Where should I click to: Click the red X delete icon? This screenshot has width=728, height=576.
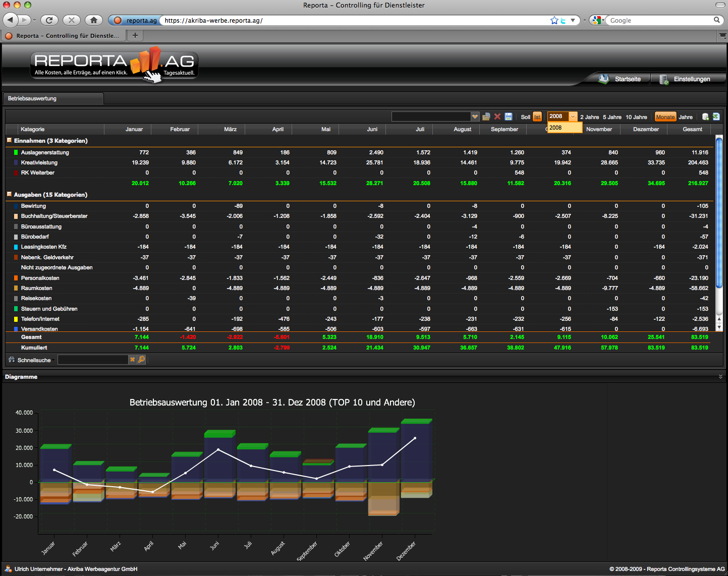pyautogui.click(x=497, y=117)
